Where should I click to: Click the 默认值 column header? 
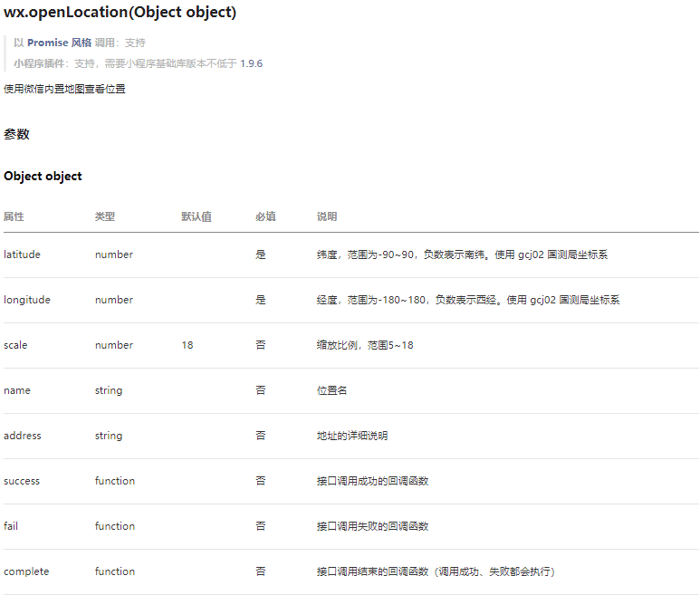(197, 216)
